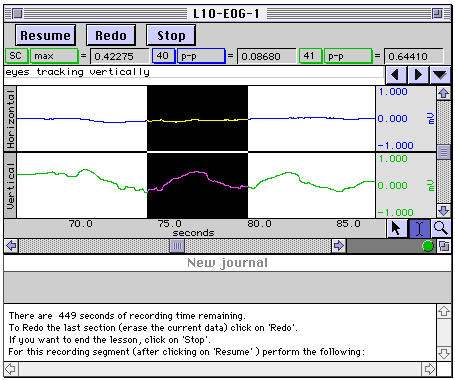Click the vertical scroll thumb beside the graph

[444, 152]
